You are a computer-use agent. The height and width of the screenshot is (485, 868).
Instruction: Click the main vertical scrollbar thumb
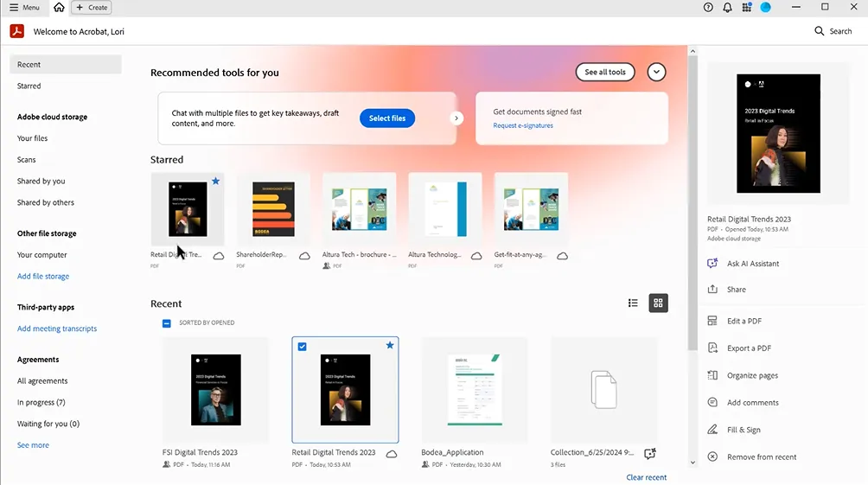point(692,202)
